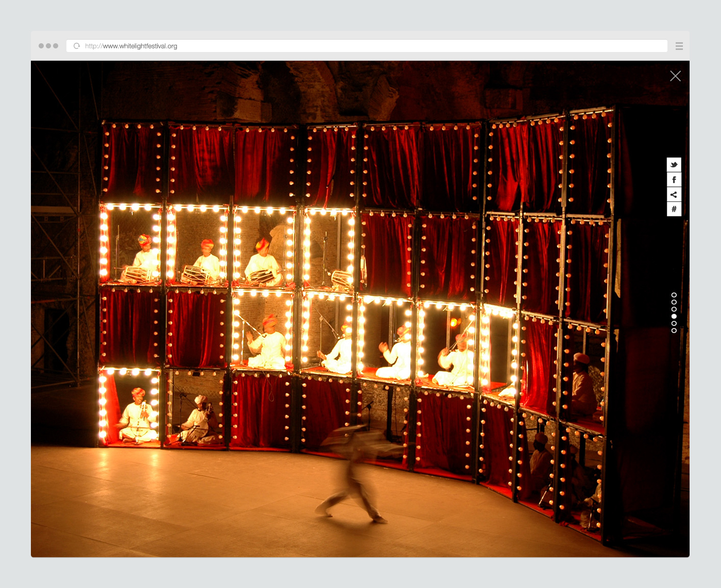This screenshot has width=721, height=588.
Task: Click the hashtag icon
Action: point(674,209)
